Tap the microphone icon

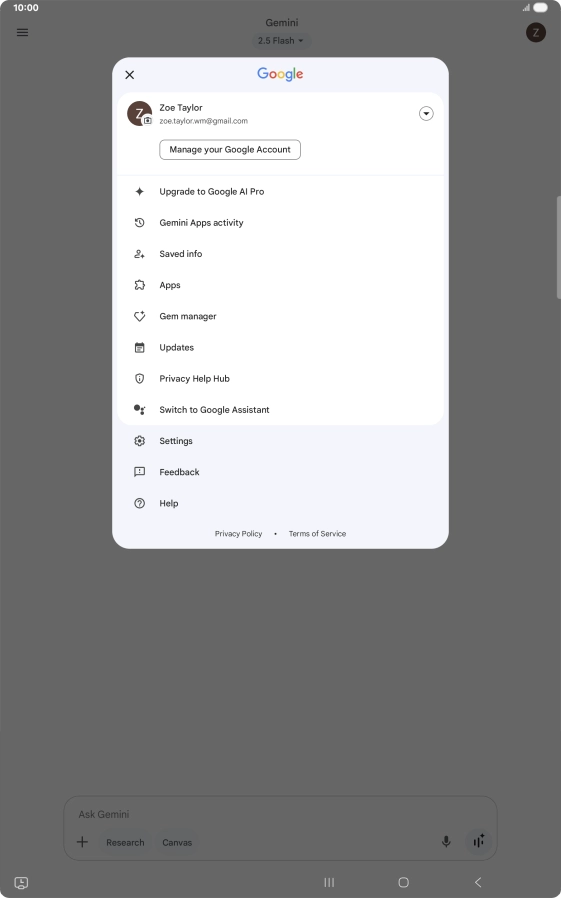446,841
